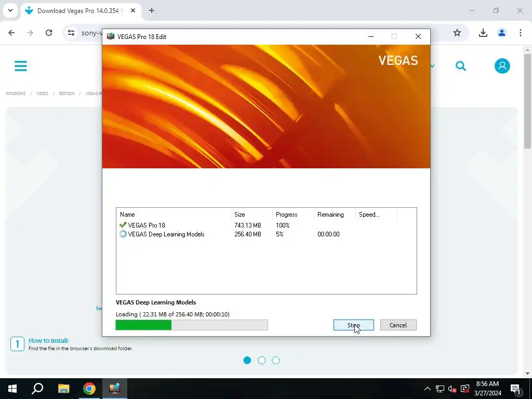This screenshot has width=532, height=399.
Task: Click the 256.40 MB size value
Action: coord(248,234)
